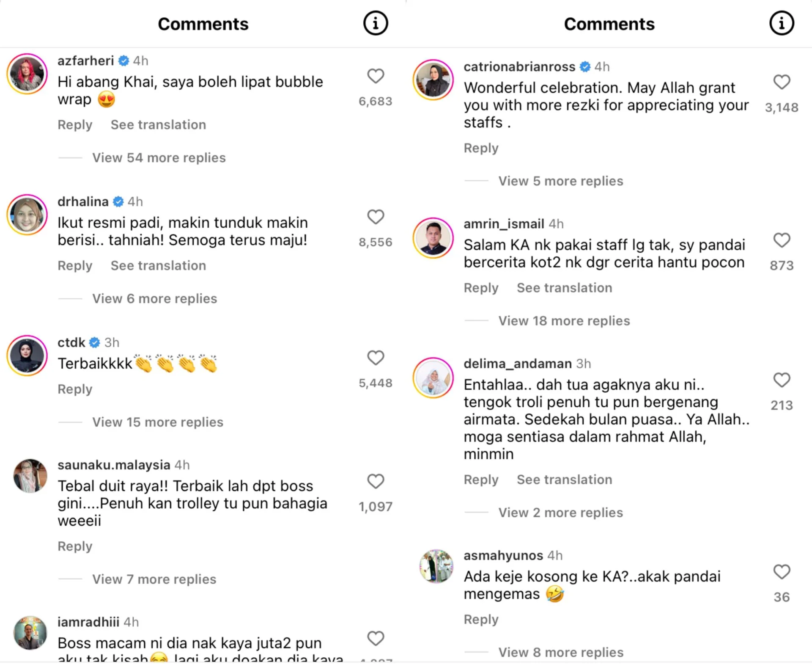Like azfarheri's bubble wrap comment
The height and width of the screenshot is (667, 812).
pos(375,76)
